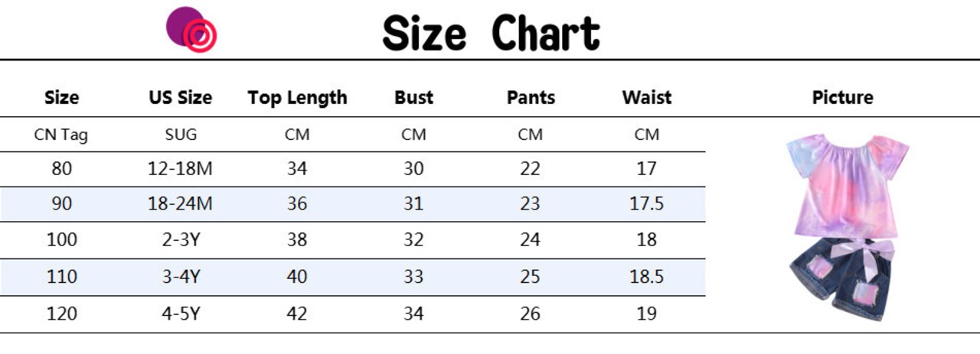The image size is (980, 354).
Task: Click the Waist column header
Action: pyautogui.click(x=647, y=98)
